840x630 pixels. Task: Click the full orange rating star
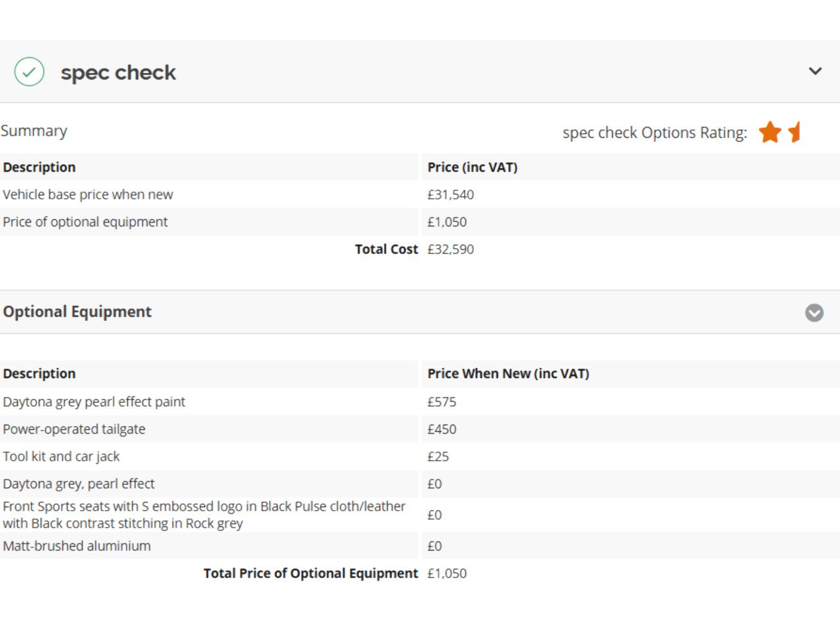(x=770, y=132)
